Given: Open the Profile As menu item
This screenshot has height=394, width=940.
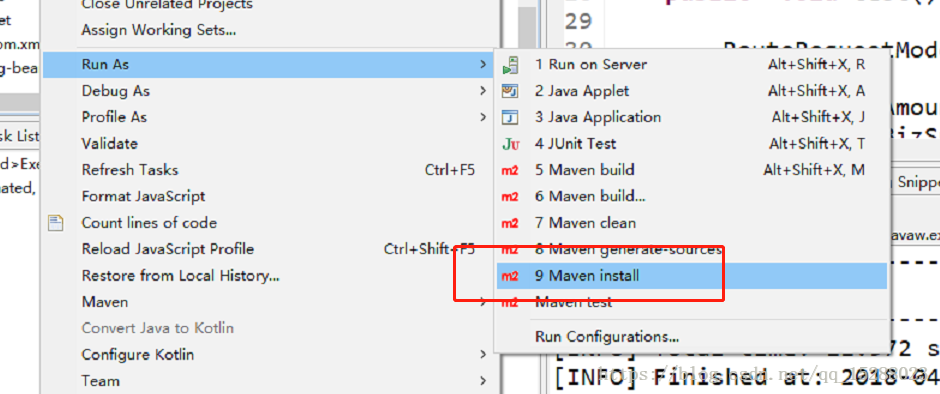Looking at the screenshot, I should pyautogui.click(x=268, y=118).
